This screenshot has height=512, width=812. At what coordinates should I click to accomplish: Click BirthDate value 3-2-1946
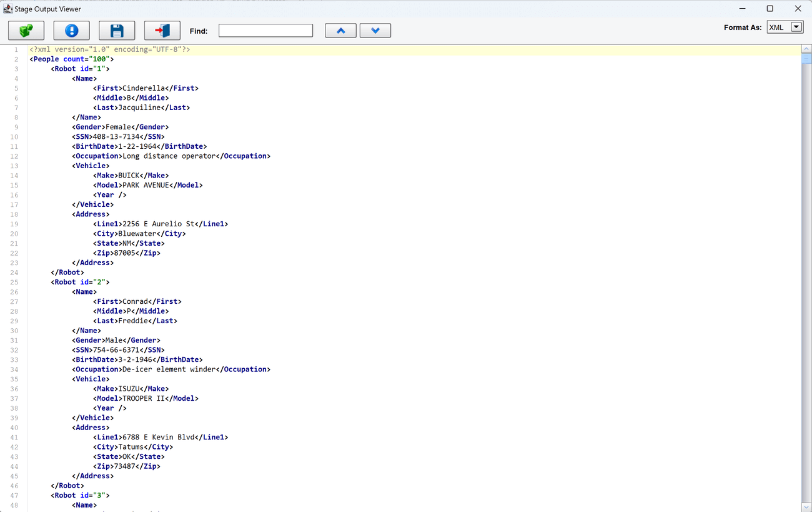136,359
